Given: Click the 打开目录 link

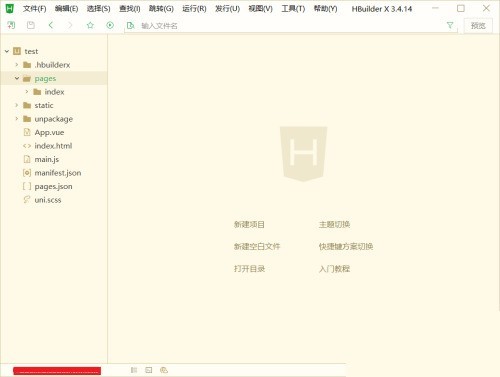Looking at the screenshot, I should (249, 269).
